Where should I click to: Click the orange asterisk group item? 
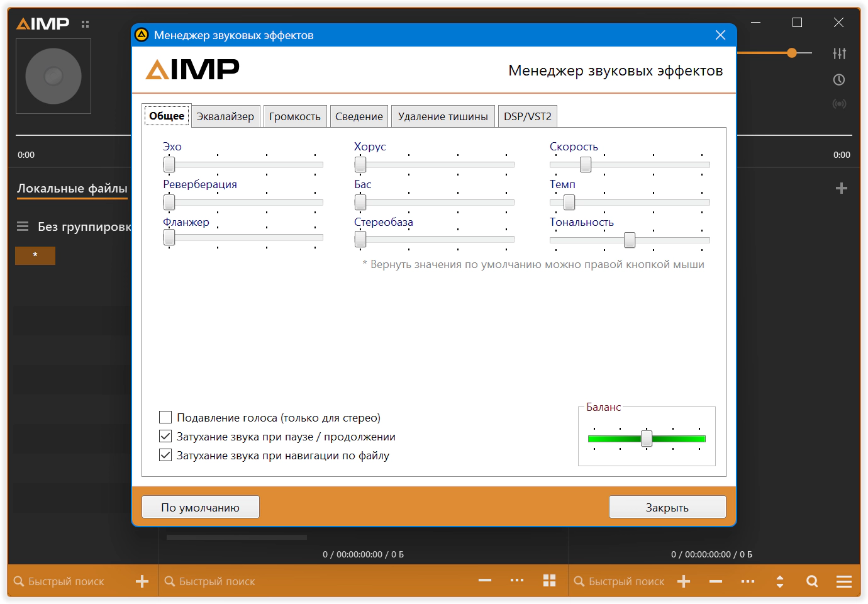[x=35, y=255]
